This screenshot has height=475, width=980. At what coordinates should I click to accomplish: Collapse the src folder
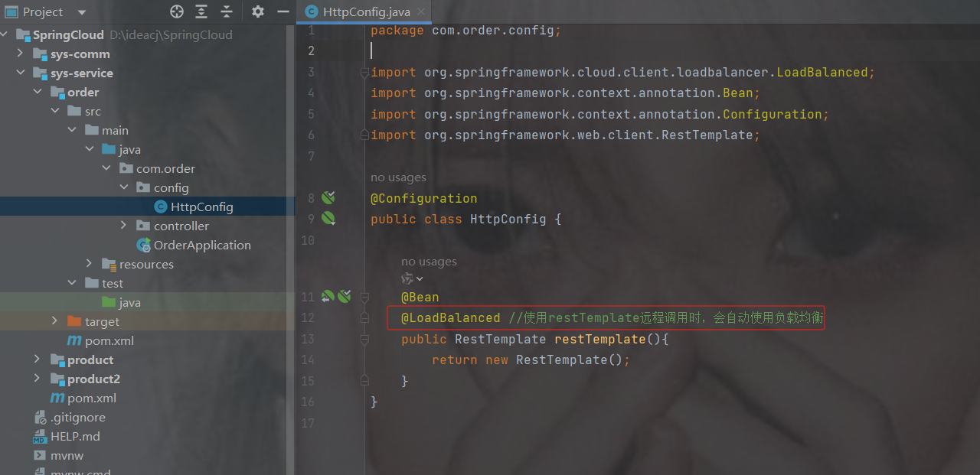(54, 112)
